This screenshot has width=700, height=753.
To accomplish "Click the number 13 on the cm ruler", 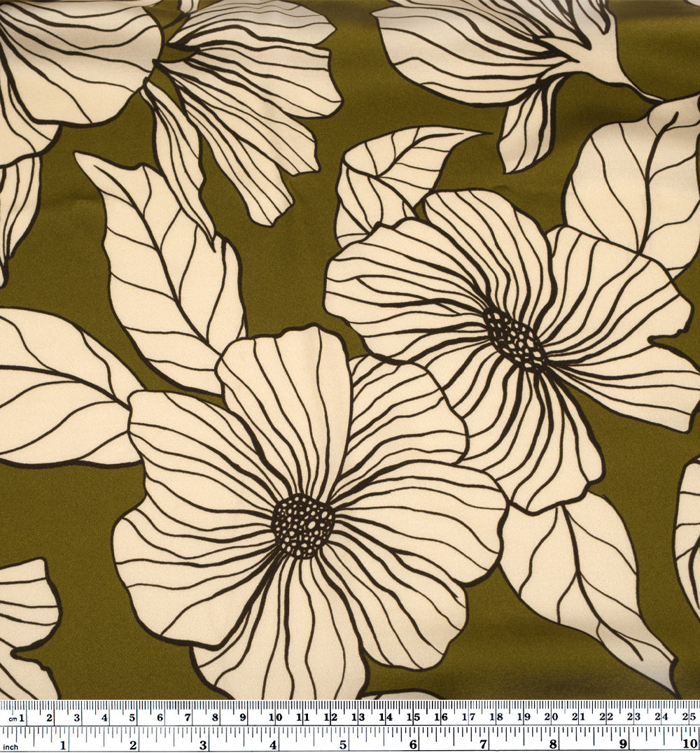I will pyautogui.click(x=358, y=716).
